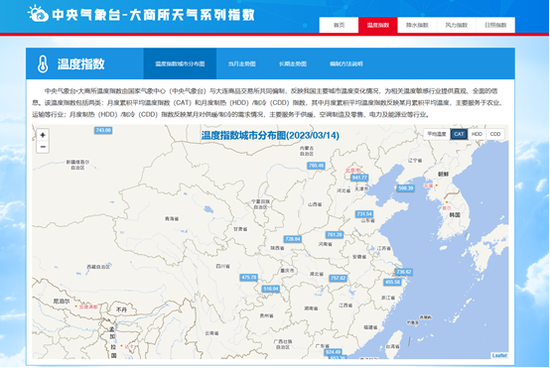Click the 728.84 marker in Shaanxi

(x=293, y=239)
